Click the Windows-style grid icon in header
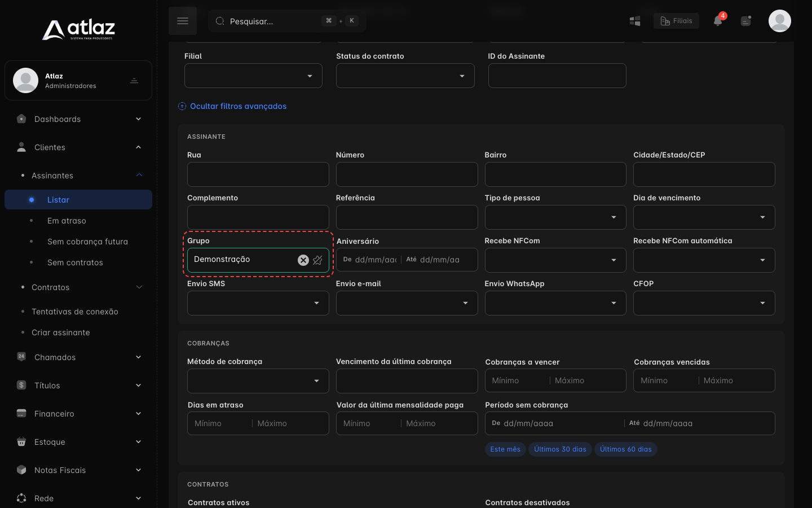This screenshot has width=812, height=508. [x=635, y=21]
